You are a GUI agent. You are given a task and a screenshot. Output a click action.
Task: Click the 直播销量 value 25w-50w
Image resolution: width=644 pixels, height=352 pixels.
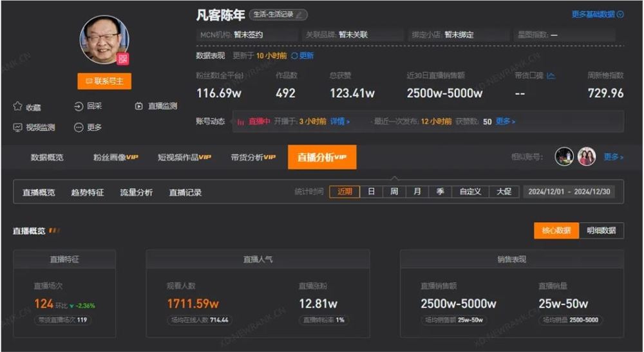coord(563,304)
